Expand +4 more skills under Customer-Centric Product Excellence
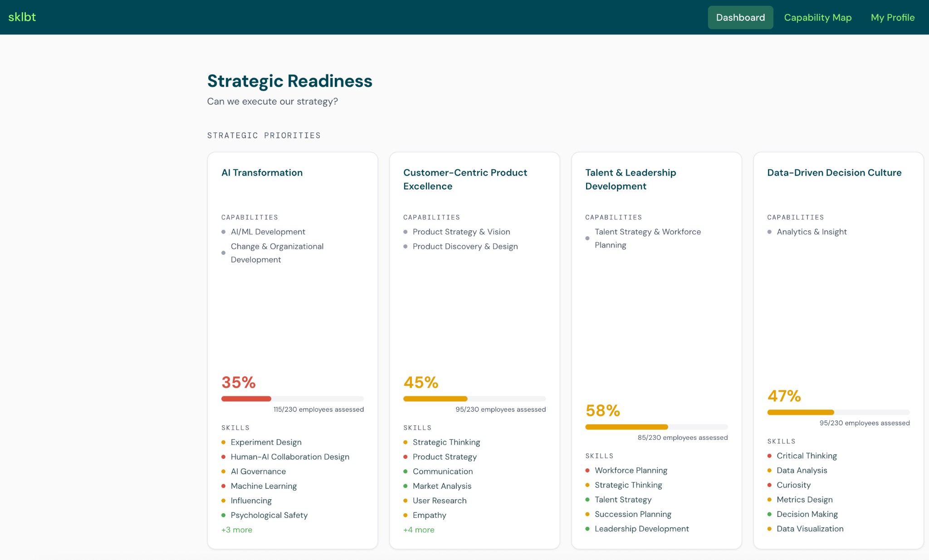The width and height of the screenshot is (929, 560). pos(418,530)
